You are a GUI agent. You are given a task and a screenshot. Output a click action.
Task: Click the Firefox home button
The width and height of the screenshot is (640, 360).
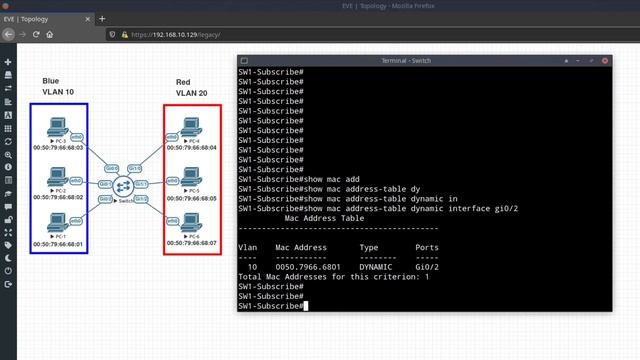tap(49, 35)
